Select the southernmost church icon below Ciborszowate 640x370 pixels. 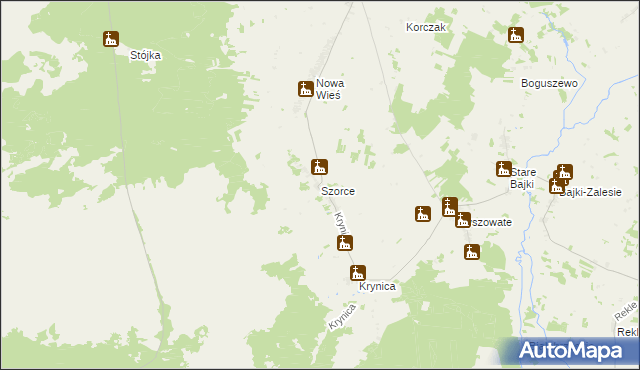[x=472, y=252]
